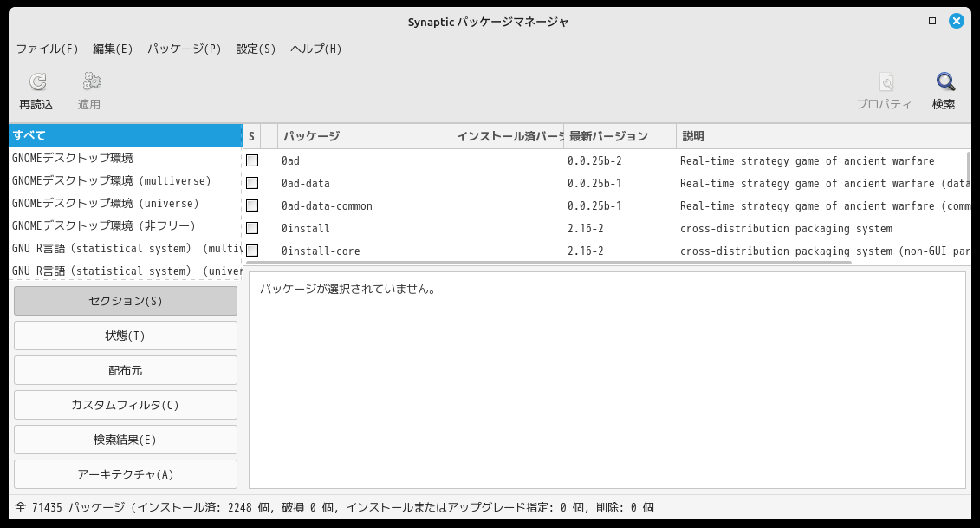This screenshot has width=980, height=528.
Task: Click the 検索結果(E) button
Action: (126, 440)
